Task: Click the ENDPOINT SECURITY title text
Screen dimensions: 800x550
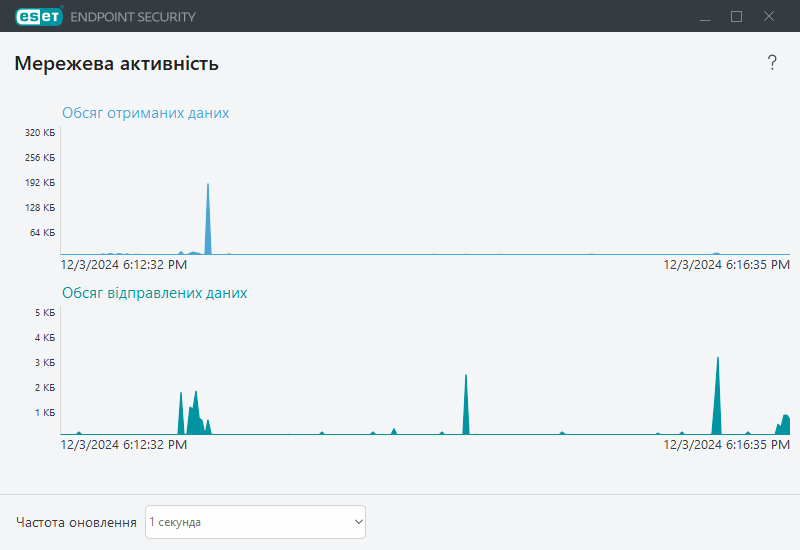Action: (x=133, y=17)
